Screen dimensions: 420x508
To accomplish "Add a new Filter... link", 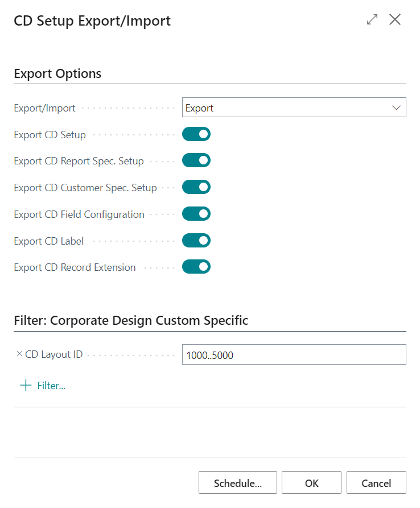I will pos(51,386).
